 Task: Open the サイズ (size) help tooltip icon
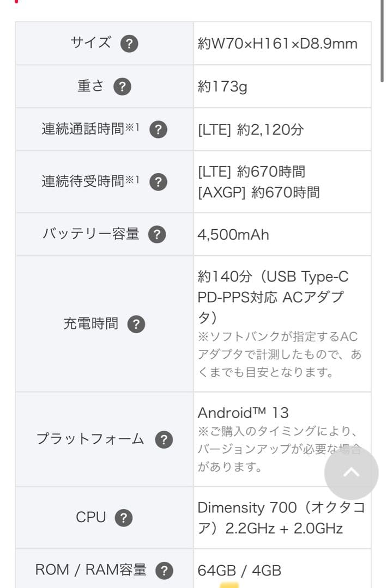pyautogui.click(x=129, y=43)
